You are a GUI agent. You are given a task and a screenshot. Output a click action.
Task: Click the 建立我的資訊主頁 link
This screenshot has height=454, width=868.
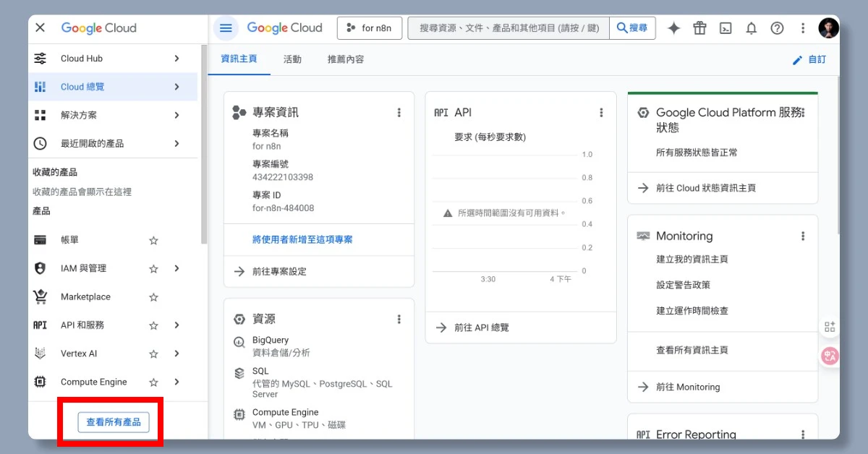pos(692,259)
